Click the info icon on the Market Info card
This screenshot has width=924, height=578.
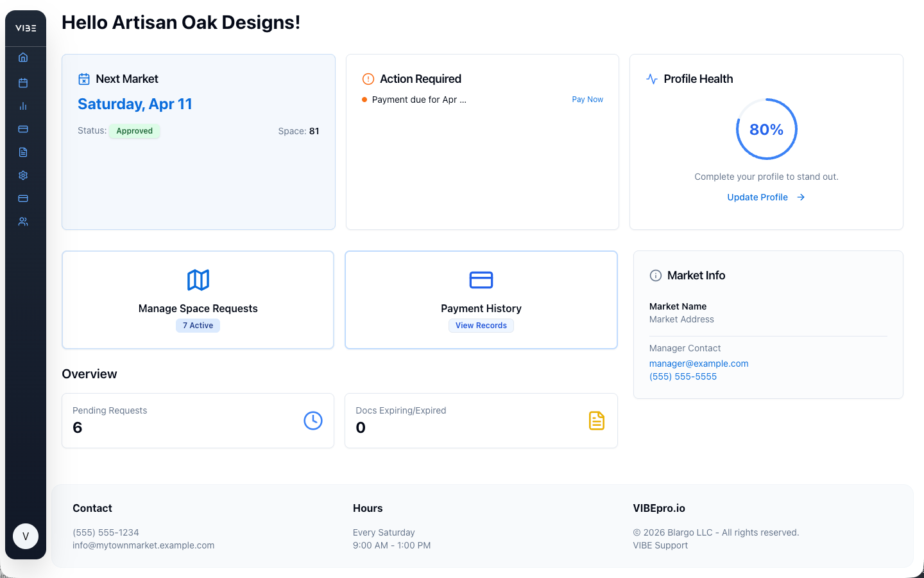point(655,275)
